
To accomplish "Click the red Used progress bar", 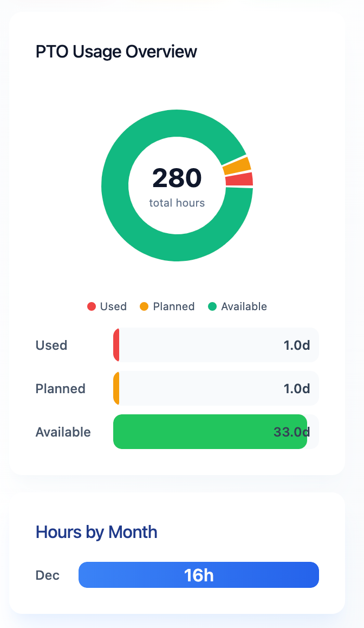I will point(116,345).
